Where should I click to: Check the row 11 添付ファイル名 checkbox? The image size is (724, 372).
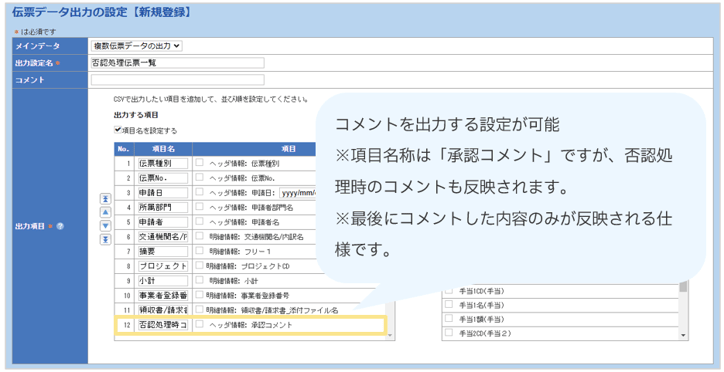199,309
